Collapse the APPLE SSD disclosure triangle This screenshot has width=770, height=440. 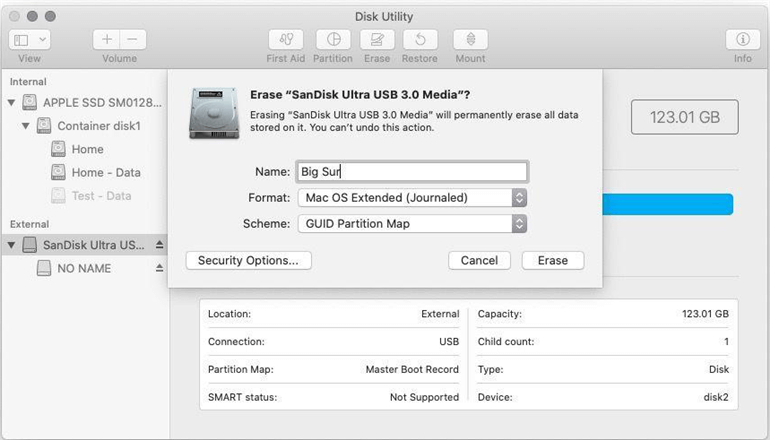(x=11, y=103)
